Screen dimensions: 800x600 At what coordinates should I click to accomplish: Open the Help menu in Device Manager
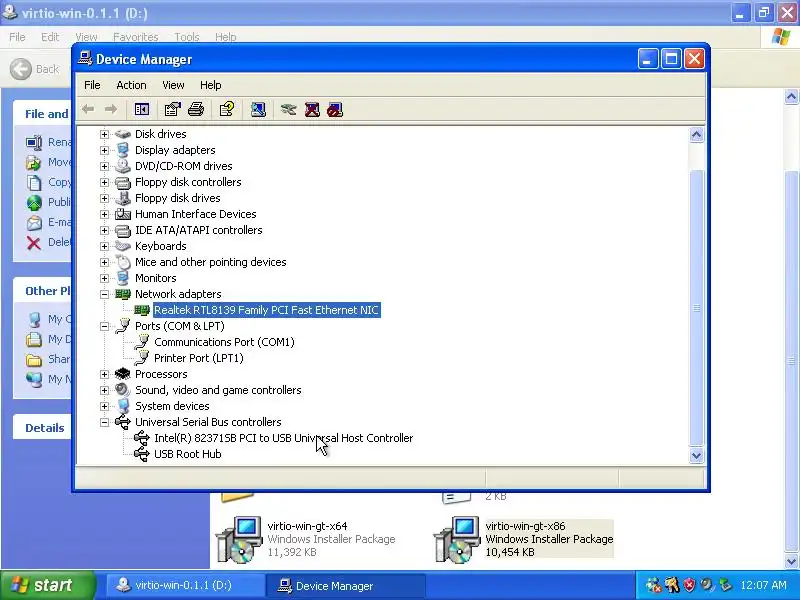click(x=210, y=85)
